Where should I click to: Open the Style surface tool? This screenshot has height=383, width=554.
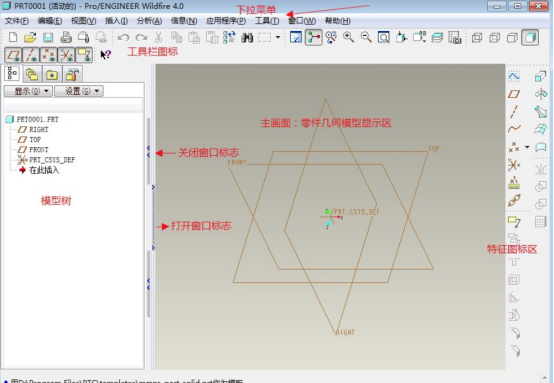click(x=541, y=147)
